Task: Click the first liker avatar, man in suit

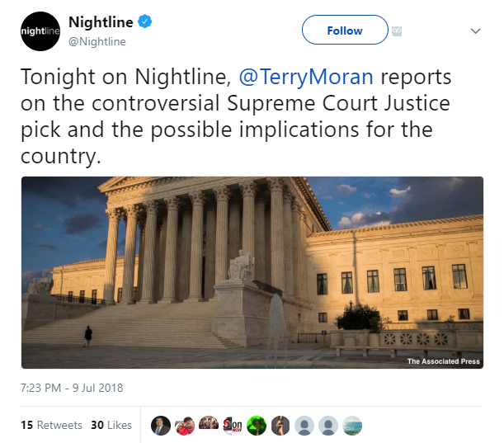Action: (161, 426)
